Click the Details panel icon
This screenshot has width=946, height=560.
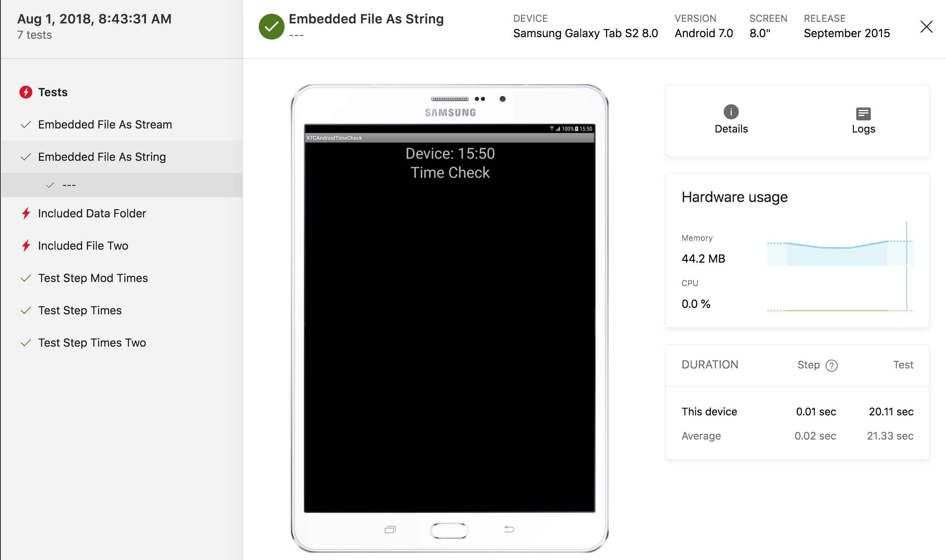[x=731, y=112]
